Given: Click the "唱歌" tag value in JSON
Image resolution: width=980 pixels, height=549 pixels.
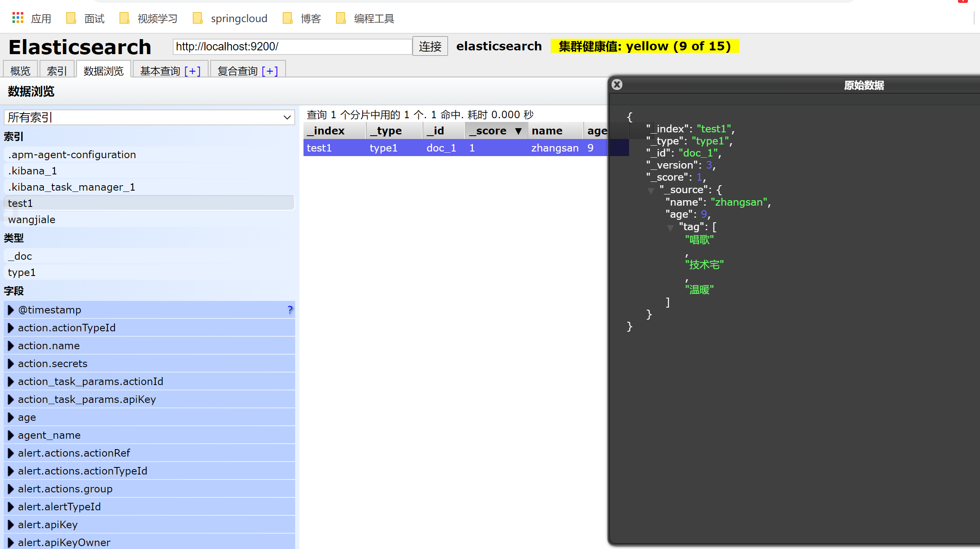Looking at the screenshot, I should tap(699, 240).
